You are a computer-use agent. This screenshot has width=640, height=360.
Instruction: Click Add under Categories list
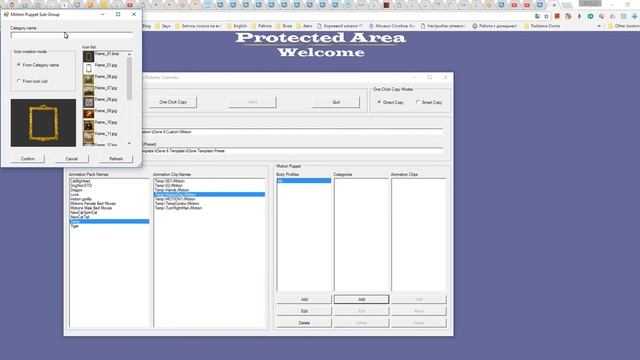pyautogui.click(x=361, y=299)
